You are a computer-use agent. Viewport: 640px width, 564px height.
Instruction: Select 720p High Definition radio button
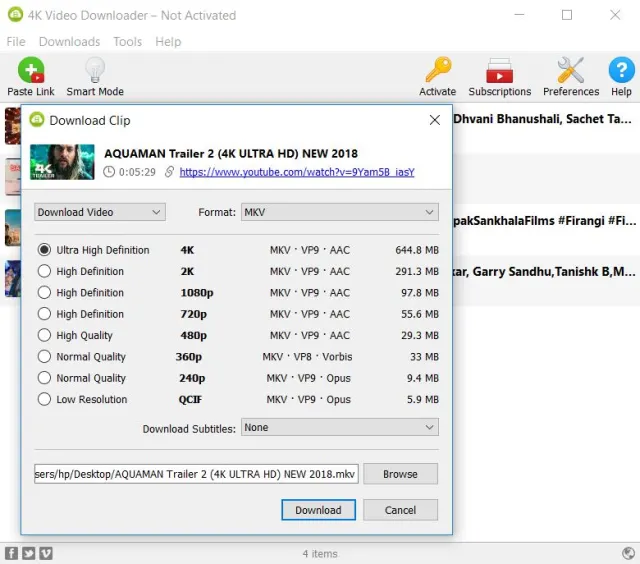(x=44, y=314)
